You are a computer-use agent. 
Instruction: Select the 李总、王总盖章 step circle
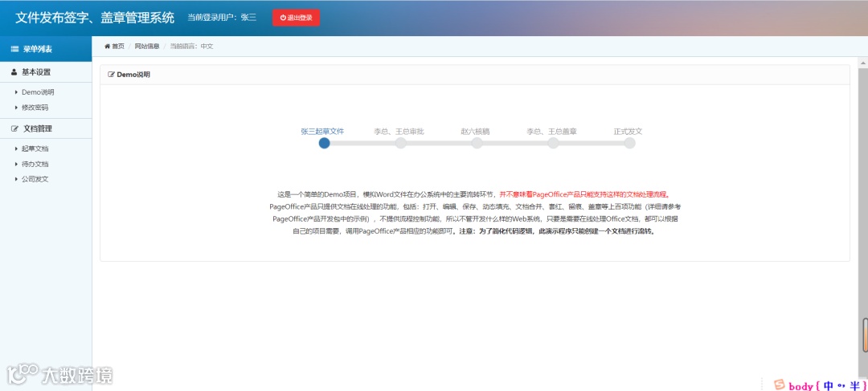[x=553, y=143]
